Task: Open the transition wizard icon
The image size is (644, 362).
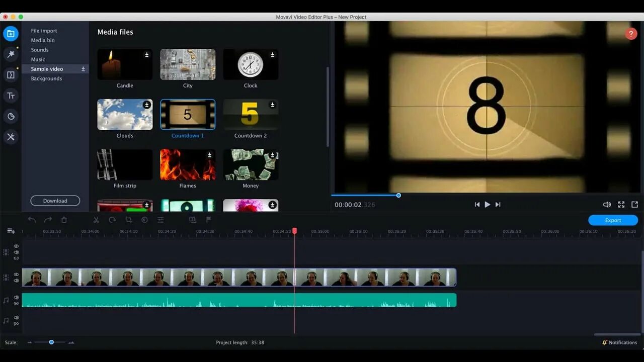Action: [x=193, y=220]
